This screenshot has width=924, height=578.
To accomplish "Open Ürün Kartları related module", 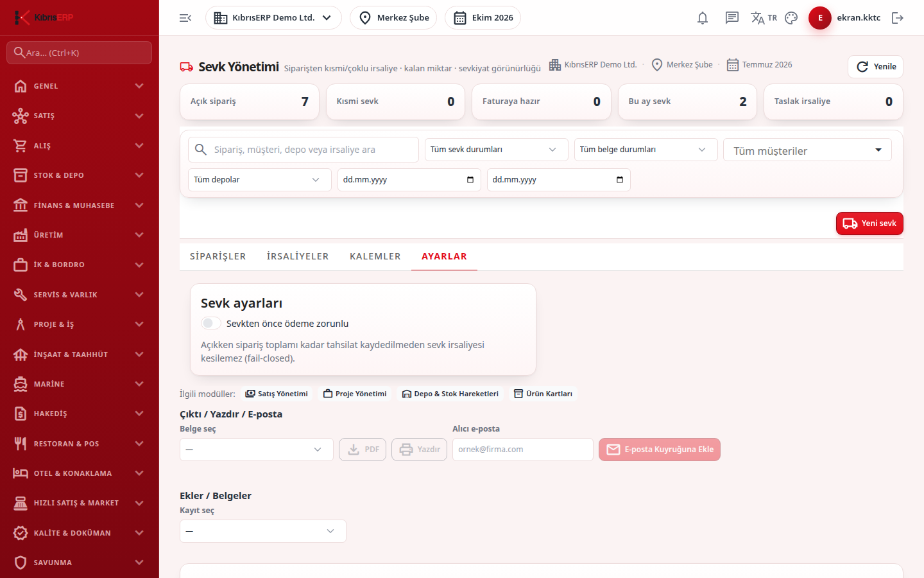I will tap(543, 394).
